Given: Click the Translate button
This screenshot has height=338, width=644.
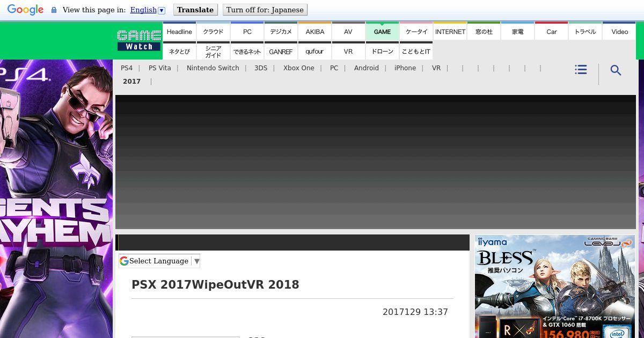Looking at the screenshot, I should tap(195, 10).
